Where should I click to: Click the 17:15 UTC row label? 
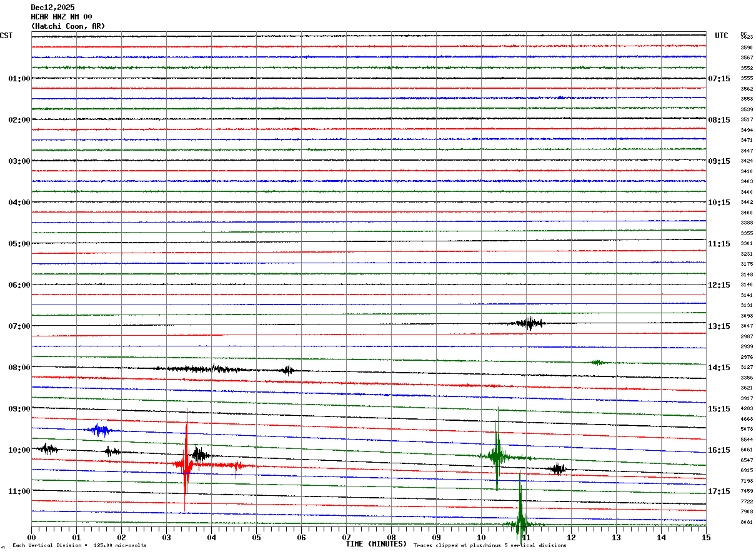(719, 491)
